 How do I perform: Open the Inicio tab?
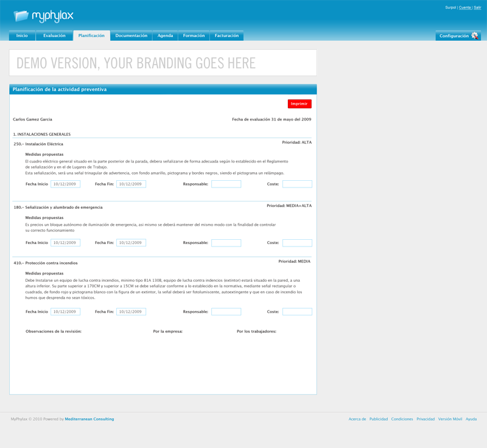[x=22, y=36]
